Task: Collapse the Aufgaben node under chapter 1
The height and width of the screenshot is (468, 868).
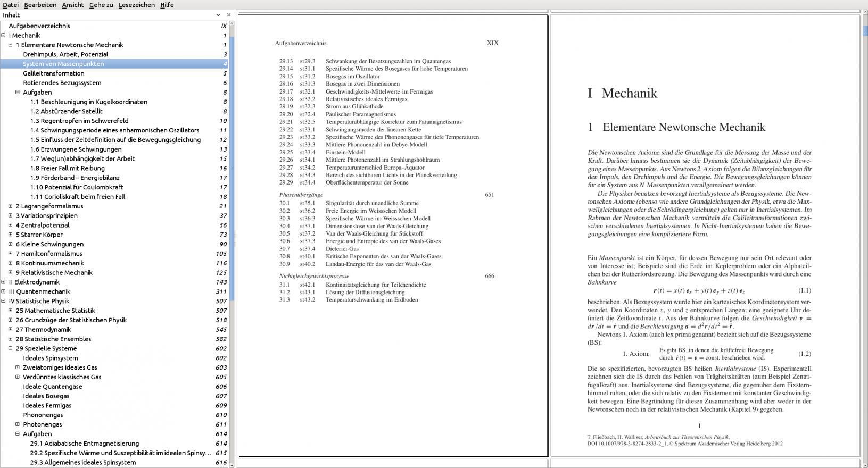Action: click(x=18, y=93)
